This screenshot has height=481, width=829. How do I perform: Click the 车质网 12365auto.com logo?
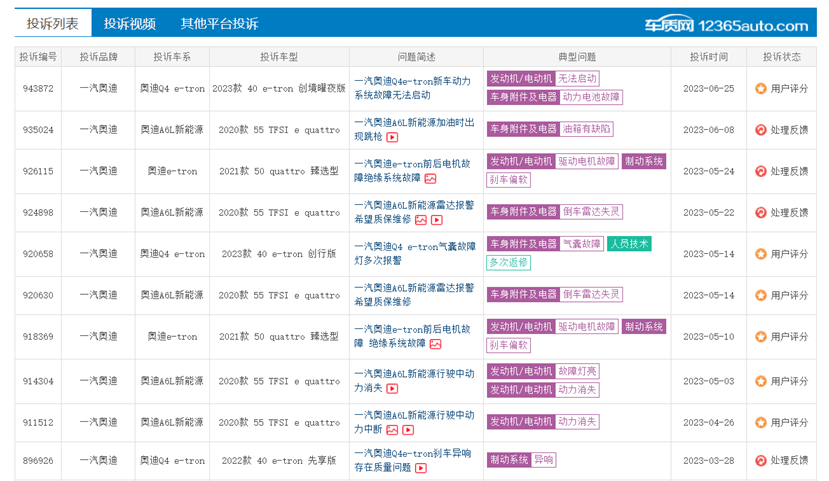[726, 24]
